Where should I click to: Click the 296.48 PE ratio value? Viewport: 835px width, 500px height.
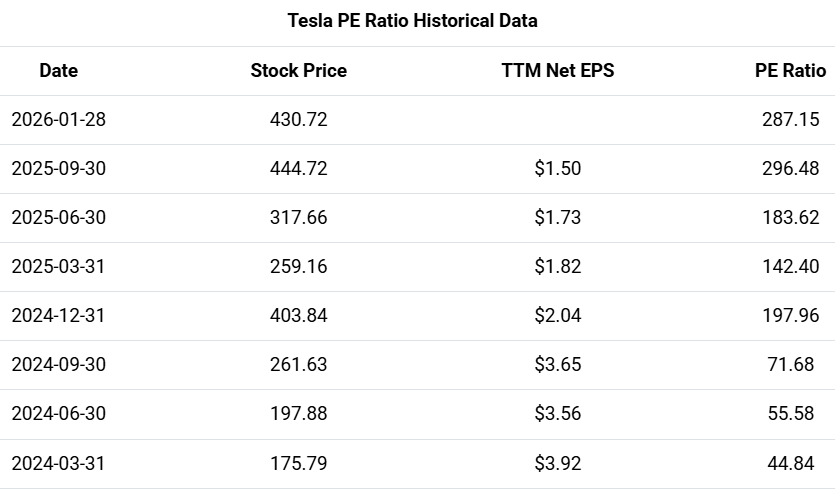pos(790,169)
